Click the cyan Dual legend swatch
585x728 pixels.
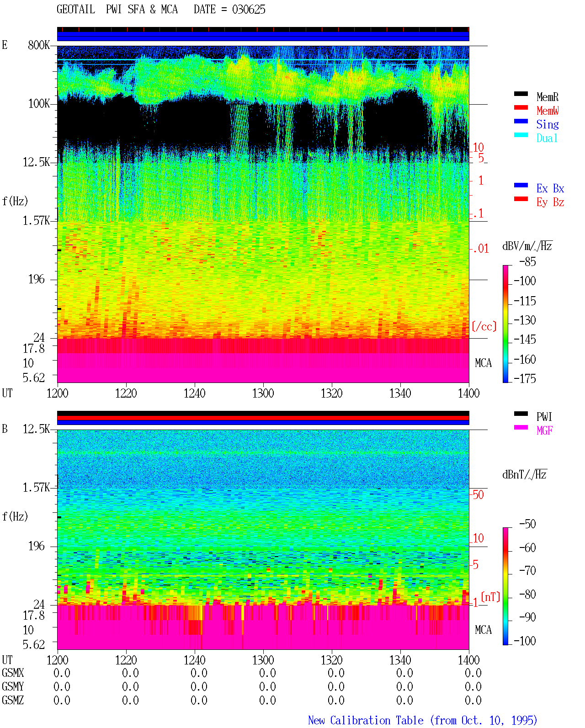(x=521, y=135)
